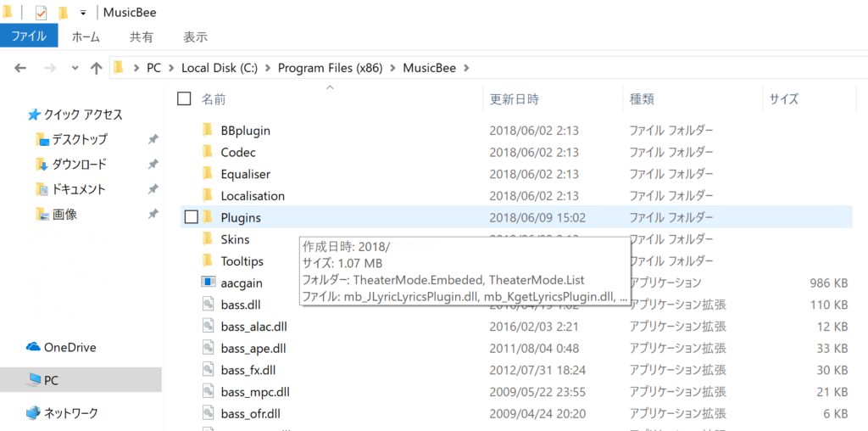868x431 pixels.
Task: Open デスクトップ in navigation pane
Action: [80, 139]
